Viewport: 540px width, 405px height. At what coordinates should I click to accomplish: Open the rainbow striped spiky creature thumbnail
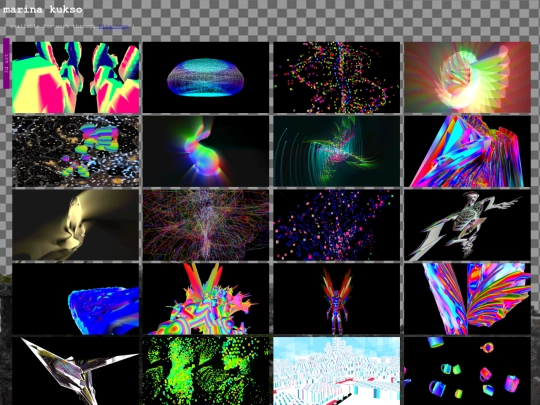point(206,299)
